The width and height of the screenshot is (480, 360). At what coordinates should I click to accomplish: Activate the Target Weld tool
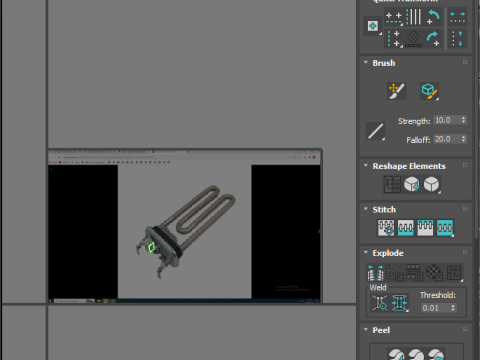tap(380, 303)
